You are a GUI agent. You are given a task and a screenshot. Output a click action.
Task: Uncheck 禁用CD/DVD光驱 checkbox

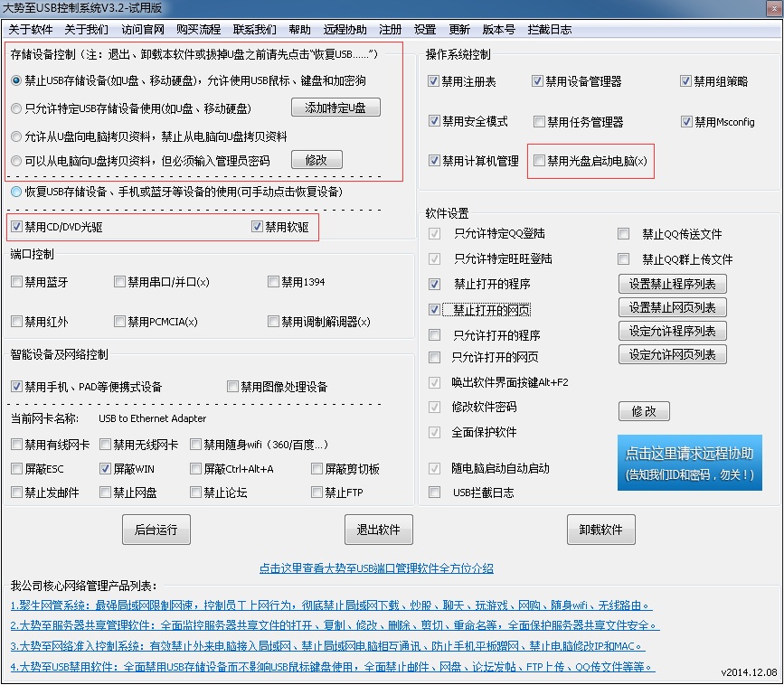coord(17,227)
